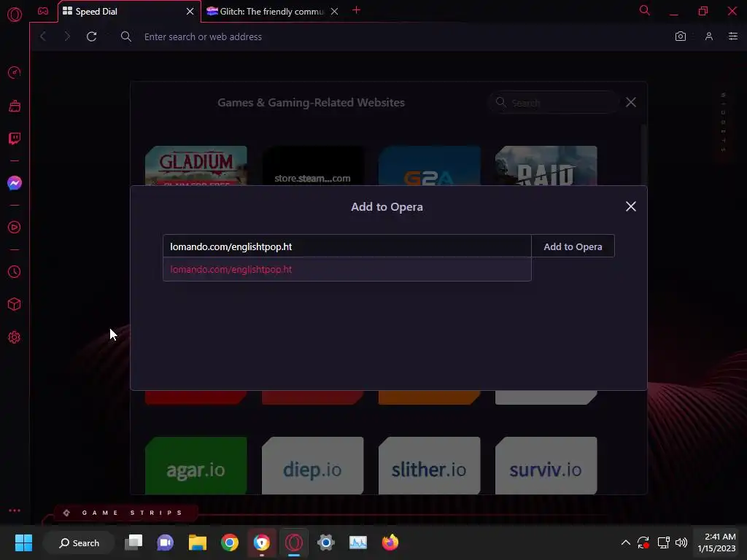Open Extensions cube icon in sidebar
Screen dimensions: 747x560
(x=15, y=304)
